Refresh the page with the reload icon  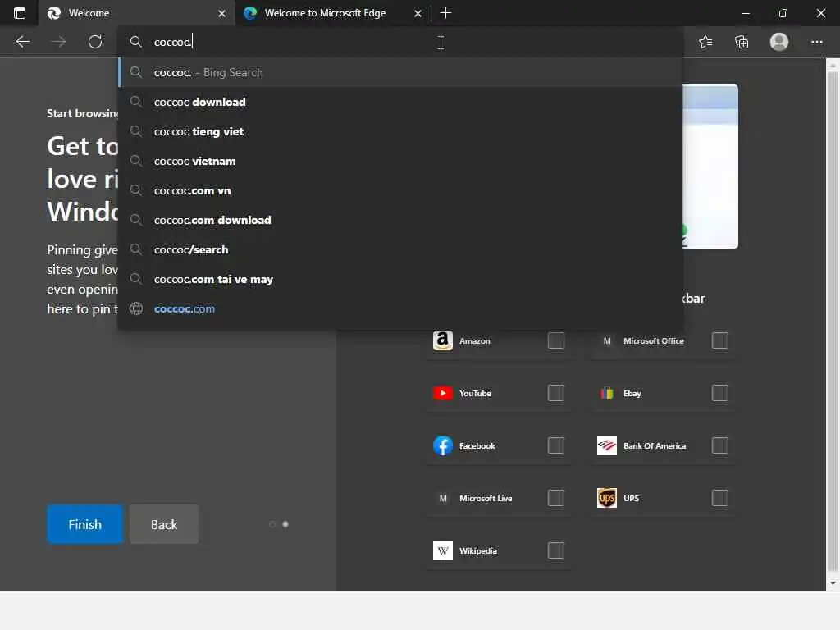(95, 42)
